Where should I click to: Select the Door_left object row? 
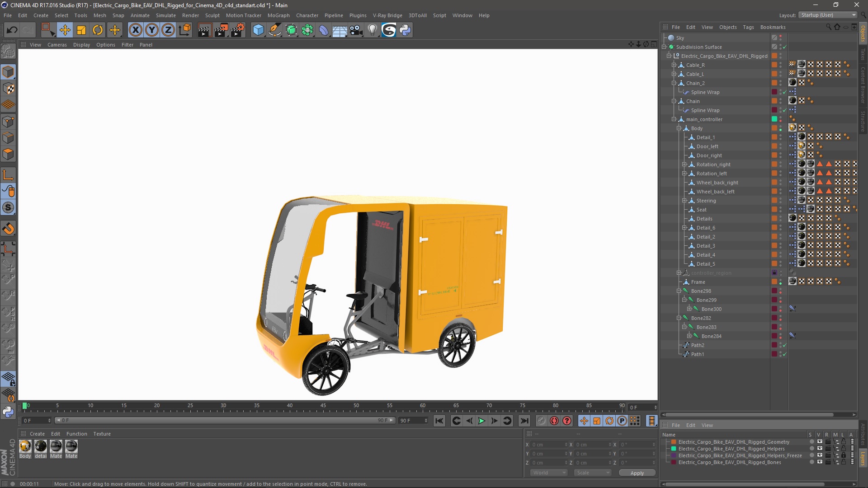click(707, 146)
